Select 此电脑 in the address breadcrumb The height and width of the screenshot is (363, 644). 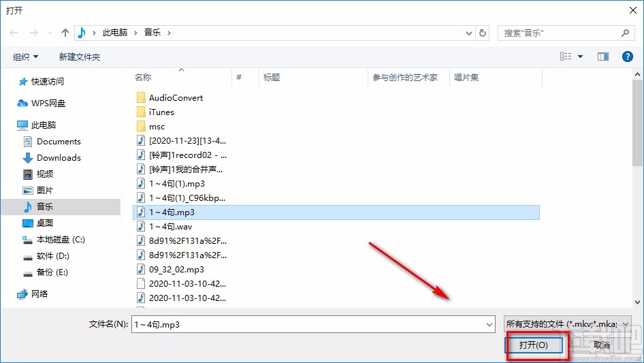tap(114, 33)
